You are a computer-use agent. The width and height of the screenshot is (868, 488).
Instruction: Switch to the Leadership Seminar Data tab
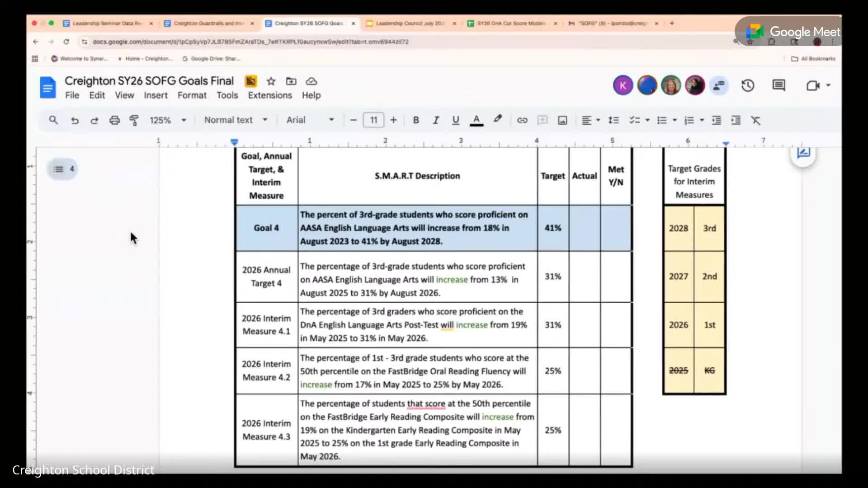pyautogui.click(x=108, y=23)
